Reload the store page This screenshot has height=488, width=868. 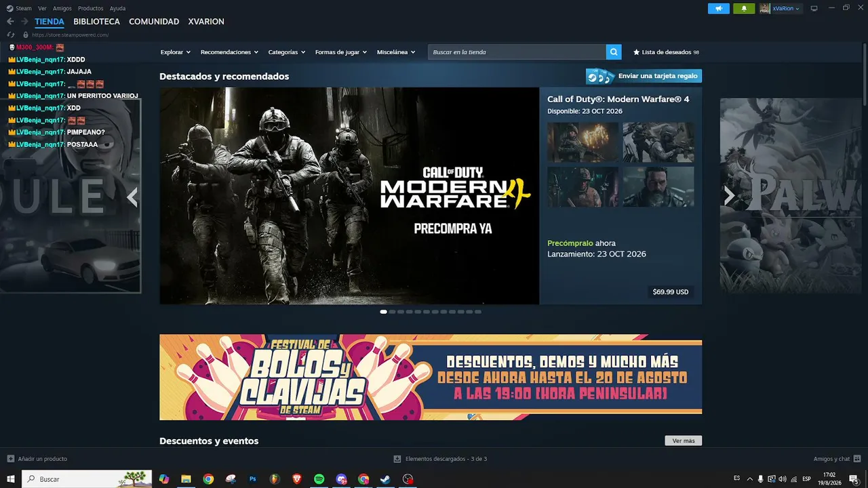[10, 35]
